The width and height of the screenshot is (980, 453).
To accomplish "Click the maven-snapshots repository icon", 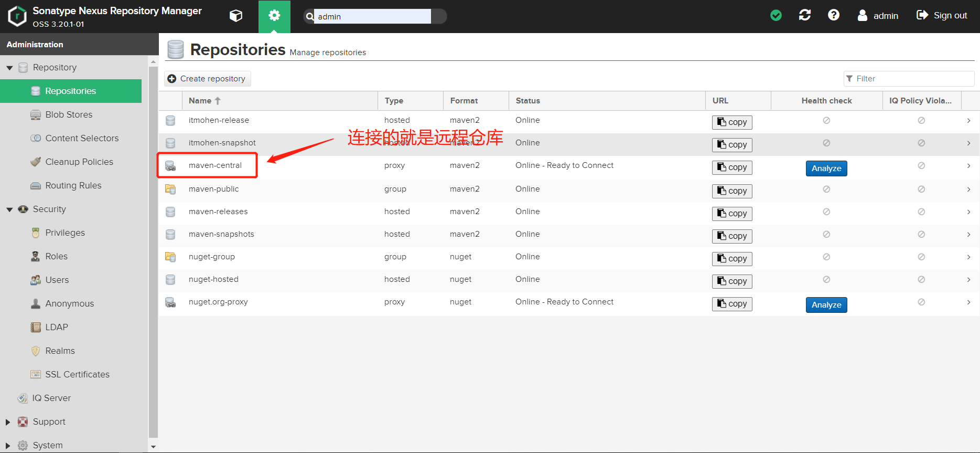I will coord(170,234).
